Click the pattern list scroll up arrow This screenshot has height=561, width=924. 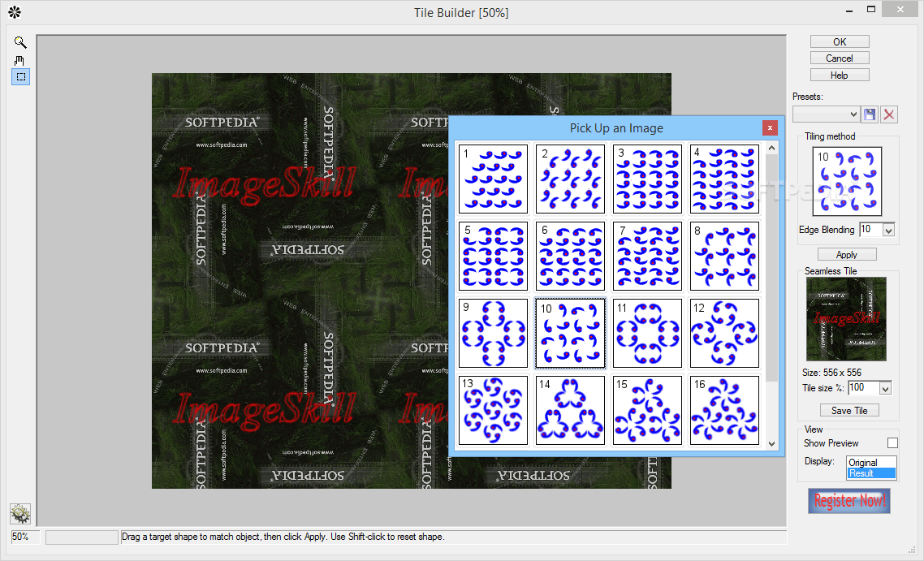click(771, 148)
